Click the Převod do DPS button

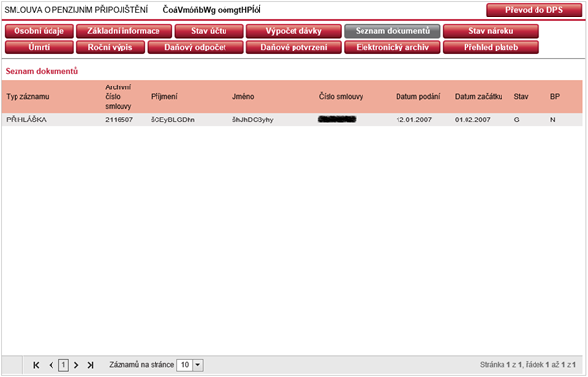coord(534,10)
